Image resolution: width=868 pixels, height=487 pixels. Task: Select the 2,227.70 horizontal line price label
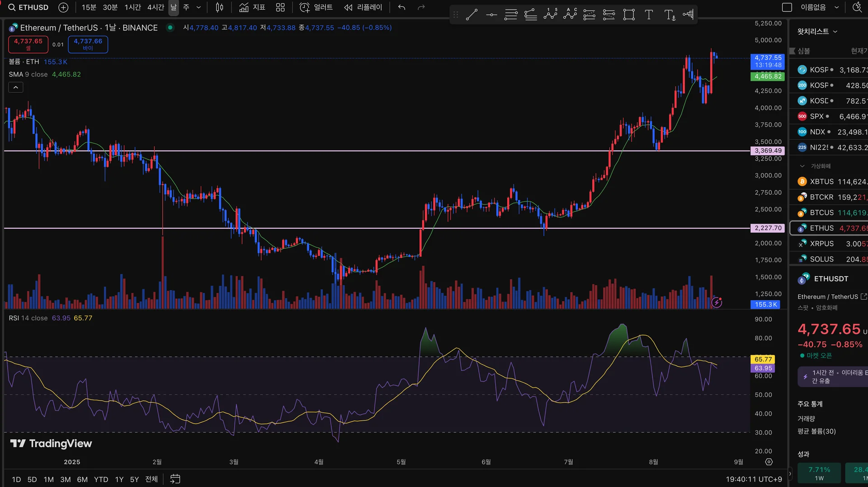(768, 228)
